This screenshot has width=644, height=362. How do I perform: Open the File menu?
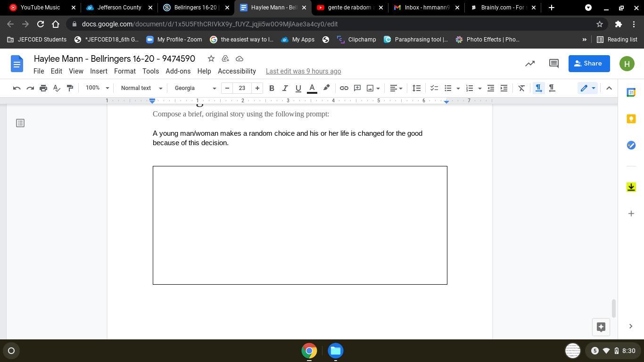click(x=39, y=71)
